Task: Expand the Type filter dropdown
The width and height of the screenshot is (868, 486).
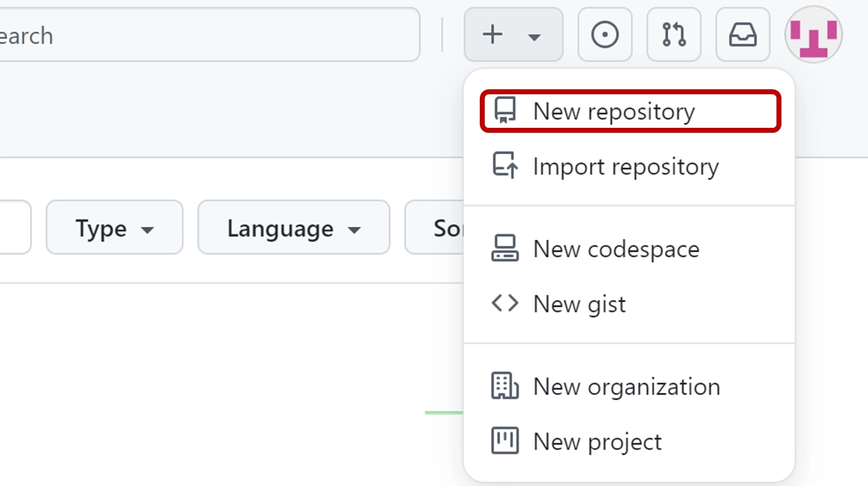Action: (114, 228)
